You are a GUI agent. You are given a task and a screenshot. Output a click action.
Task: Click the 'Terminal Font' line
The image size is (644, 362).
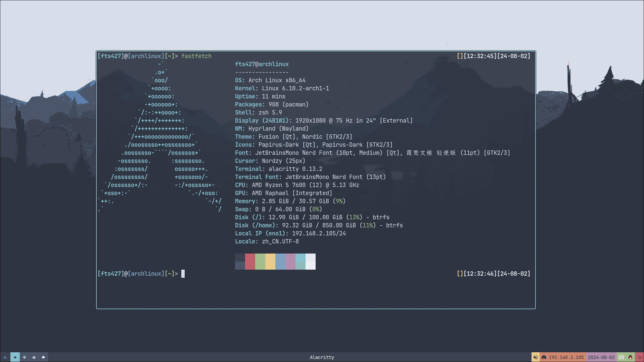pos(311,177)
